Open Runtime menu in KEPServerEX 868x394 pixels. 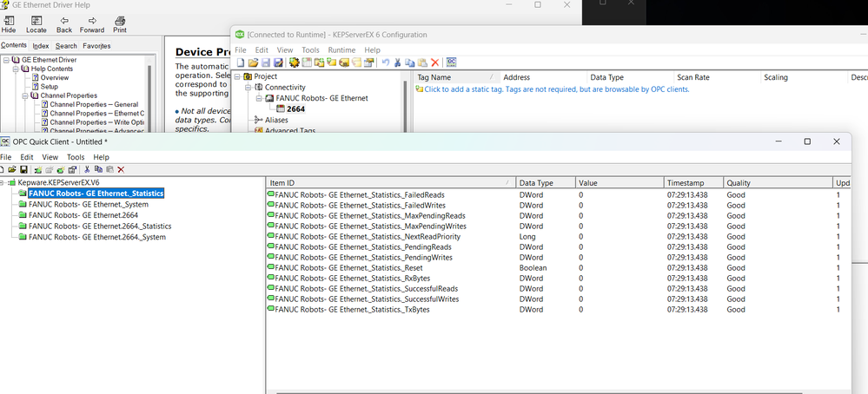coord(341,49)
